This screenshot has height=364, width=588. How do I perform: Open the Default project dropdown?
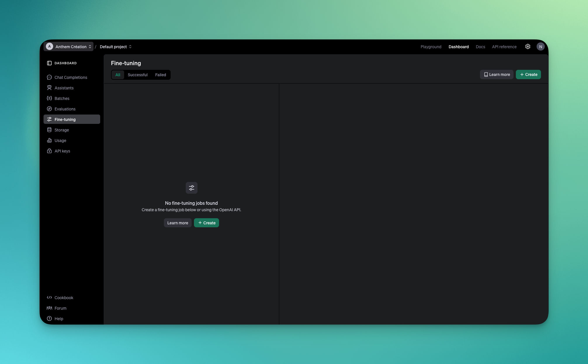point(116,47)
